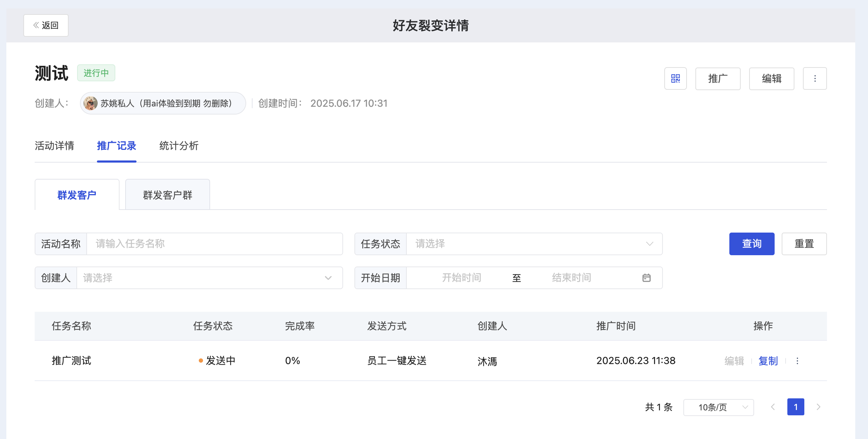
Task: Go back with the 返回 button
Action: 46,25
